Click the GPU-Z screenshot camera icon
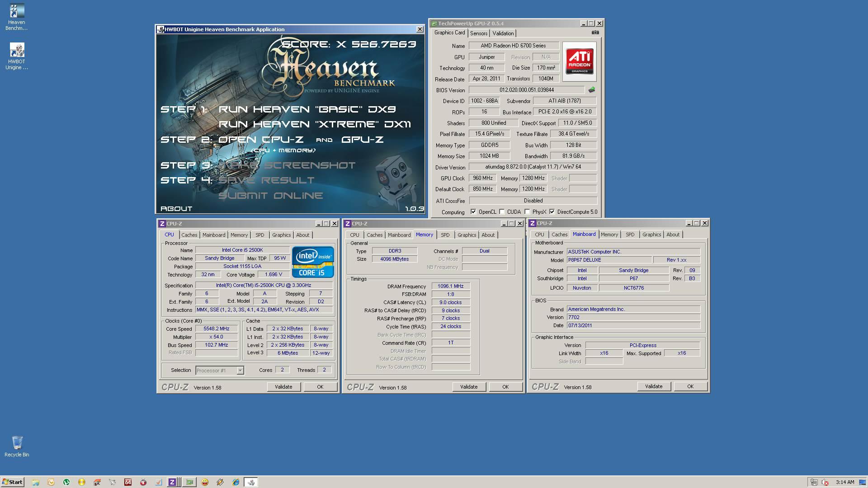The image size is (868, 488). [595, 33]
